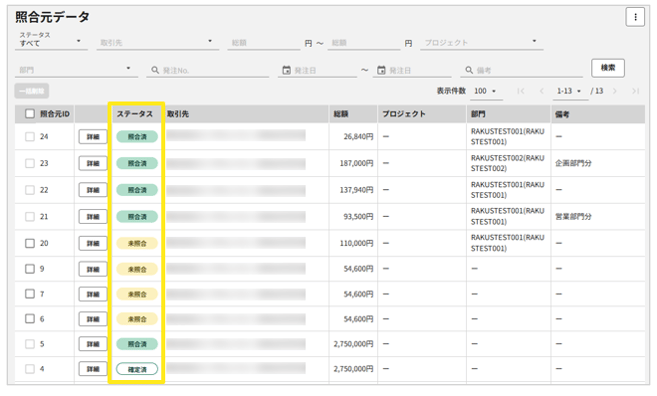The width and height of the screenshot is (657, 396).
Task: Click the 未照合 status badge in row 20
Action: [x=137, y=243]
